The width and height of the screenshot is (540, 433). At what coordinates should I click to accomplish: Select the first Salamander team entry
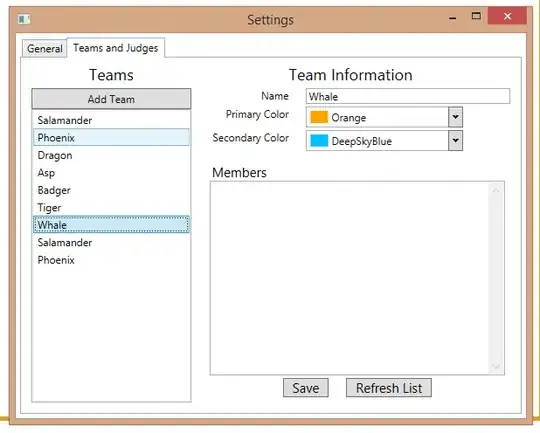(x=111, y=120)
